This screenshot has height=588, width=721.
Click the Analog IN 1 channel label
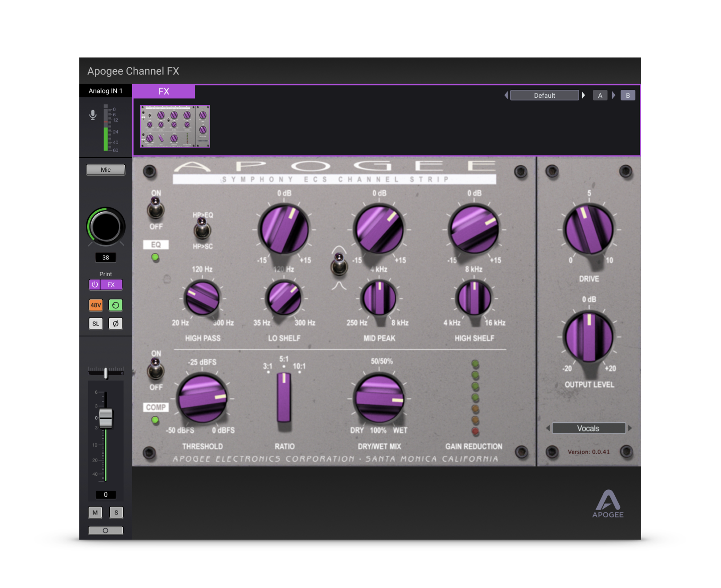105,91
